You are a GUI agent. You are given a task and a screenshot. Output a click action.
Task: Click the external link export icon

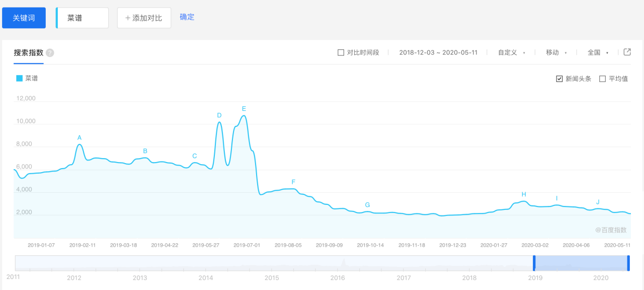coord(626,52)
